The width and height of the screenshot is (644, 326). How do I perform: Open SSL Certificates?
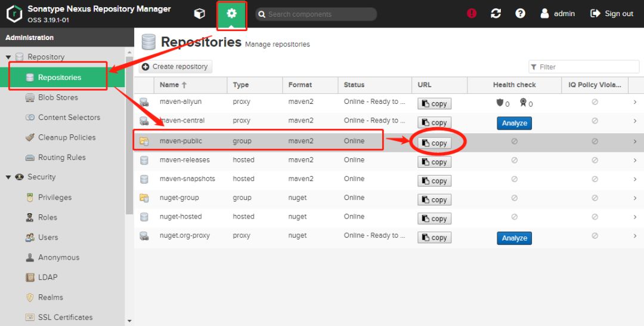[65, 318]
